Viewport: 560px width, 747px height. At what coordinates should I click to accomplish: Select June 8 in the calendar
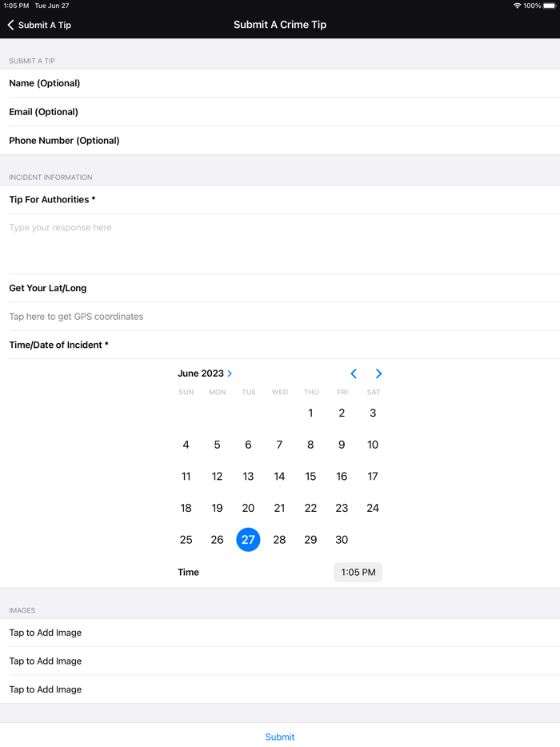310,445
